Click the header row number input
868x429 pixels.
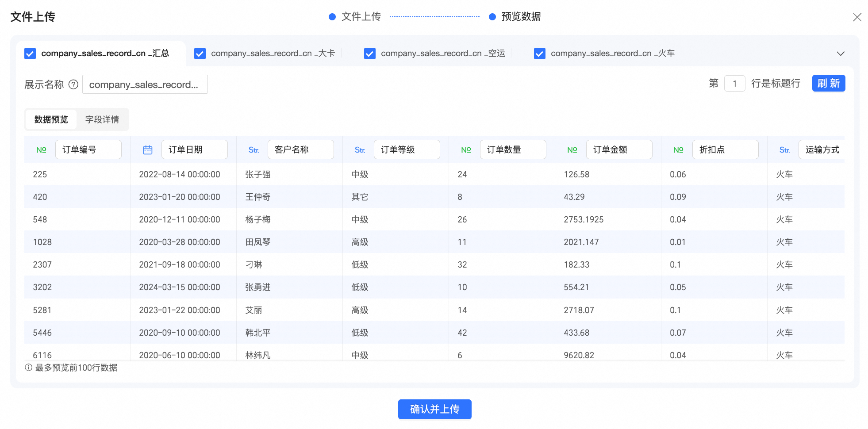pos(734,84)
